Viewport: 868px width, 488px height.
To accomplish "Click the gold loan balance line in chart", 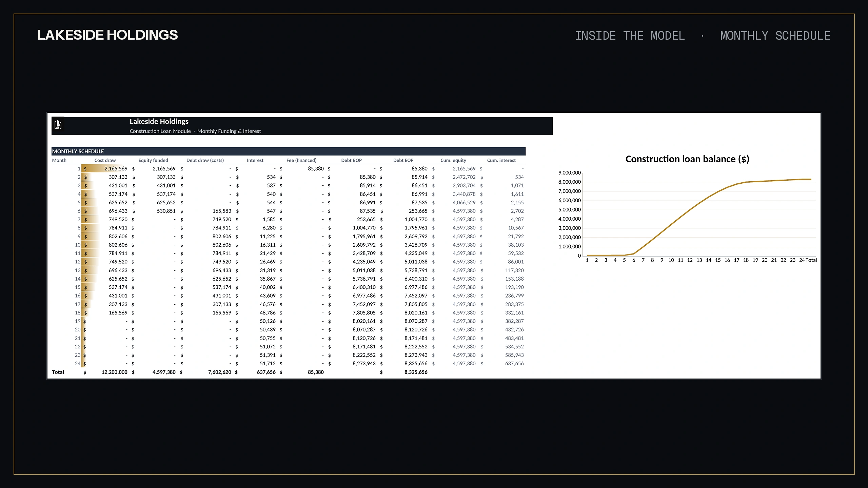I will 699,204.
